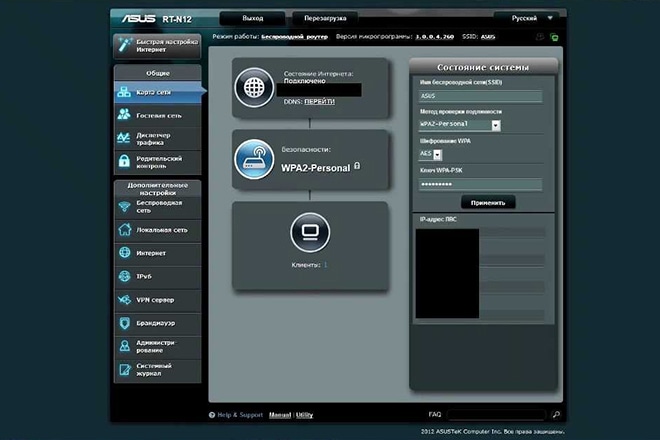Screen dimensions: 660x440
Task: Open Родительский контроль section
Action: click(x=158, y=161)
